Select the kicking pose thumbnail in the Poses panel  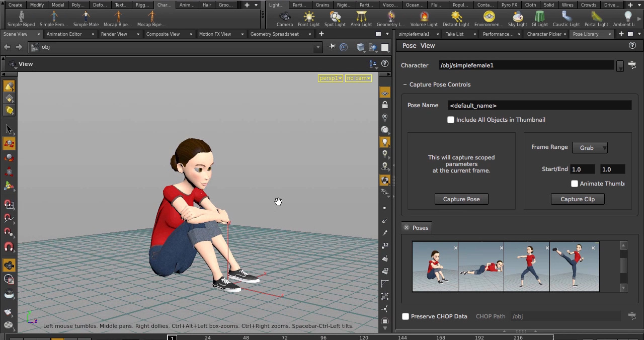[575, 267]
